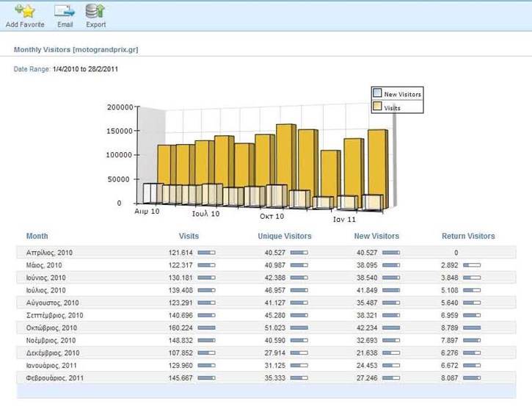The width and height of the screenshot is (532, 418).
Task: Click the Οκτ 10 chart axis label
Action: click(272, 216)
